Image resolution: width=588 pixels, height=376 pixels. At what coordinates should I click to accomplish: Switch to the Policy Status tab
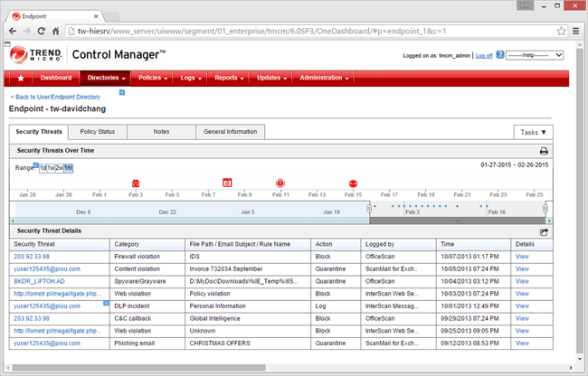pyautogui.click(x=99, y=132)
